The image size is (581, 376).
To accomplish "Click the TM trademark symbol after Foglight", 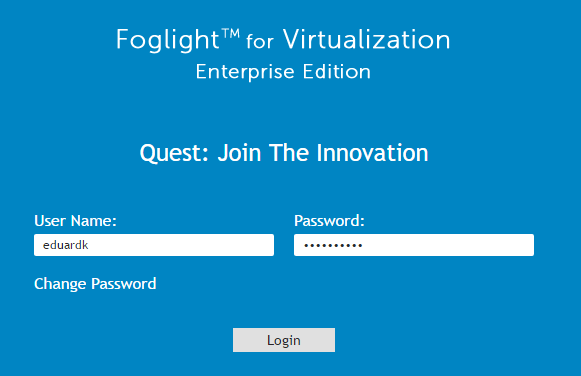I will pos(230,34).
